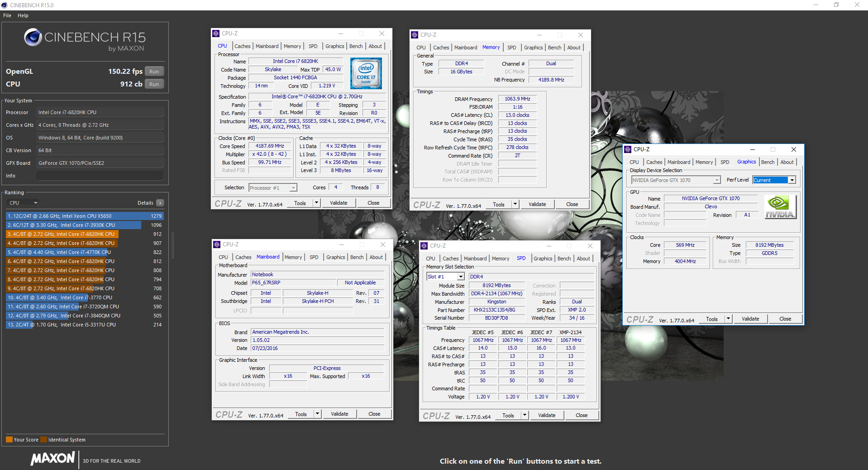Expand Tools dropdown arrow in Memory window
Viewport: 868px width, 470px height.
click(515, 204)
